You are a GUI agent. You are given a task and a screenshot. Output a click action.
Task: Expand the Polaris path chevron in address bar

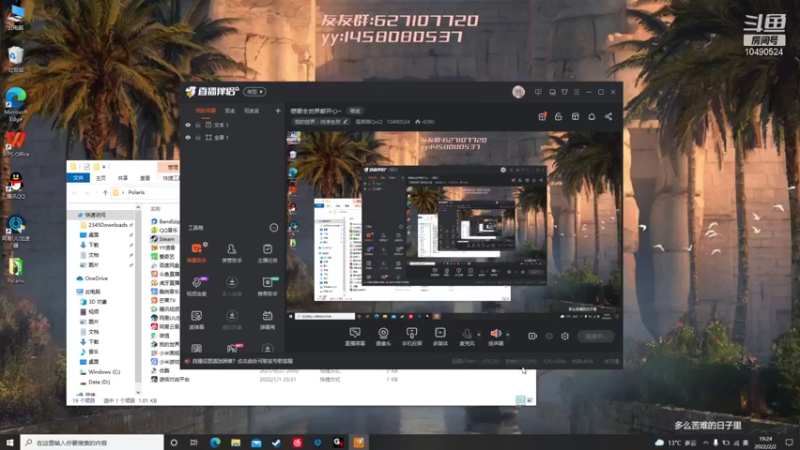(123, 192)
